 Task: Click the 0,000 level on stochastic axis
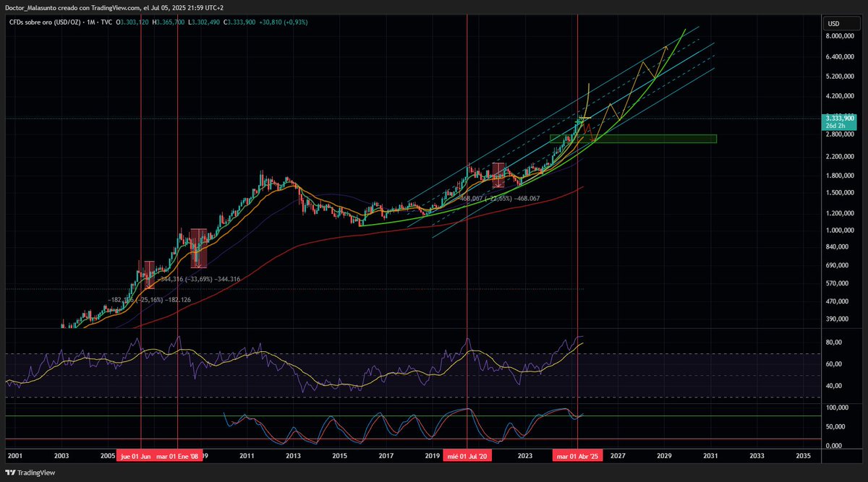pyautogui.click(x=835, y=445)
